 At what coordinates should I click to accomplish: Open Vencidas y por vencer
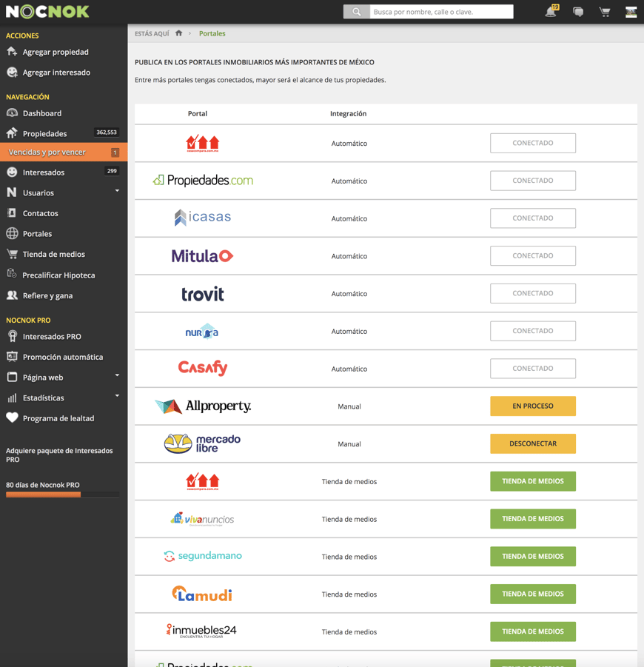pyautogui.click(x=64, y=152)
